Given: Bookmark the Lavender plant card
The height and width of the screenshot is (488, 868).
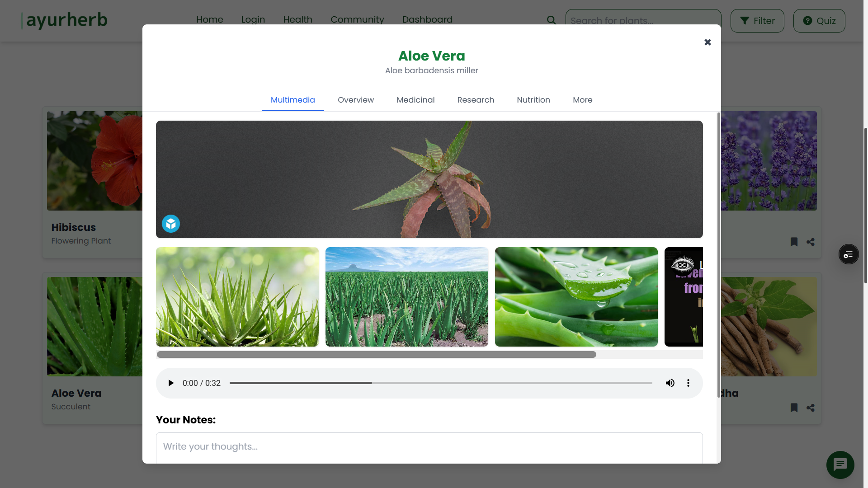Looking at the screenshot, I should [794, 242].
